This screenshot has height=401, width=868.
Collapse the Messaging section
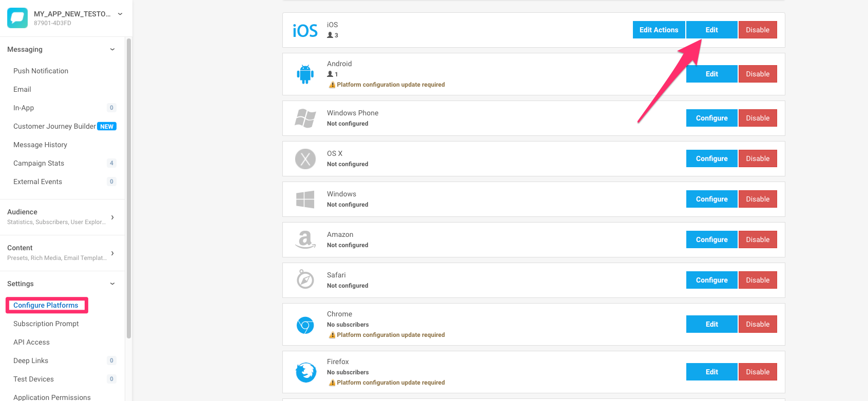pos(112,50)
